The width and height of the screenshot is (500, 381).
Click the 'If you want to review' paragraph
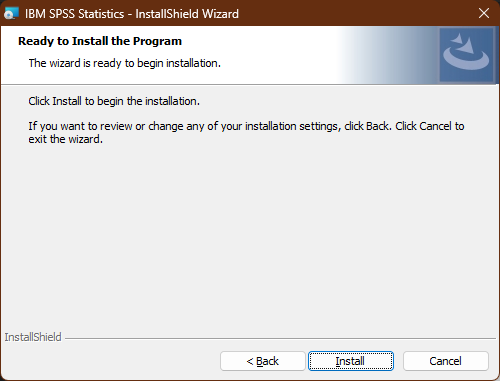point(246,132)
